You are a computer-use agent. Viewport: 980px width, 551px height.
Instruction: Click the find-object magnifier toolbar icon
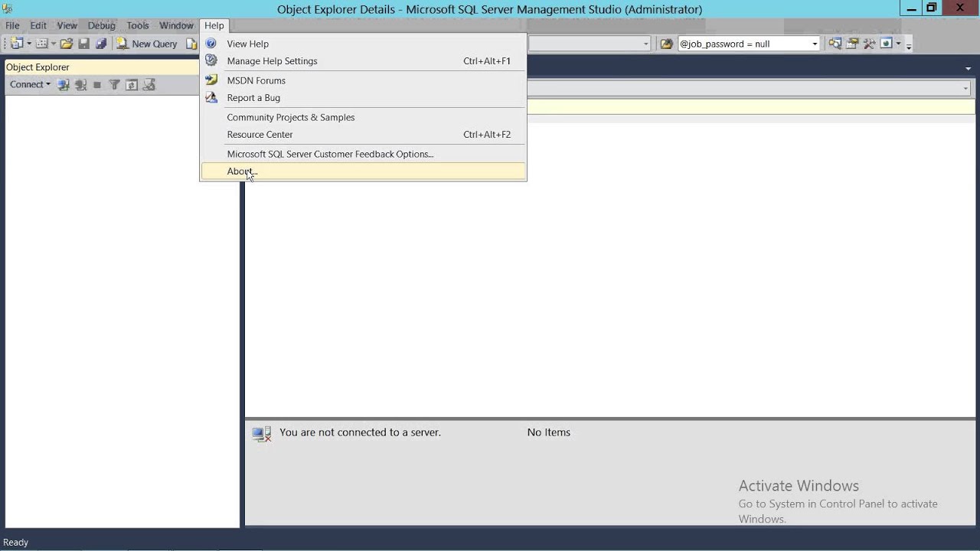pos(835,44)
